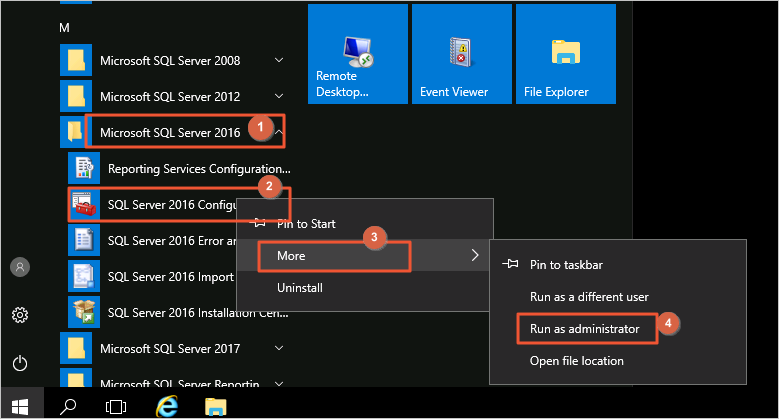Choose More in context menu

pyautogui.click(x=365, y=255)
